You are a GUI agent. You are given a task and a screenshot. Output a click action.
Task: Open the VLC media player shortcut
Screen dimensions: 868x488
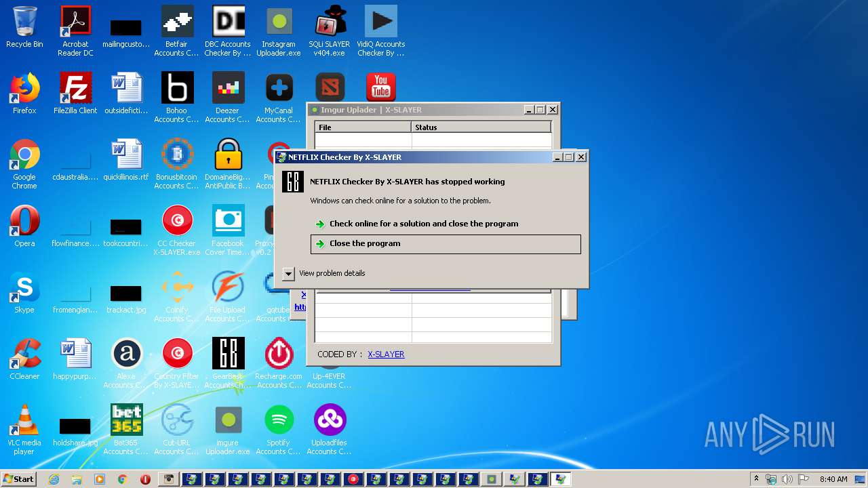click(24, 429)
